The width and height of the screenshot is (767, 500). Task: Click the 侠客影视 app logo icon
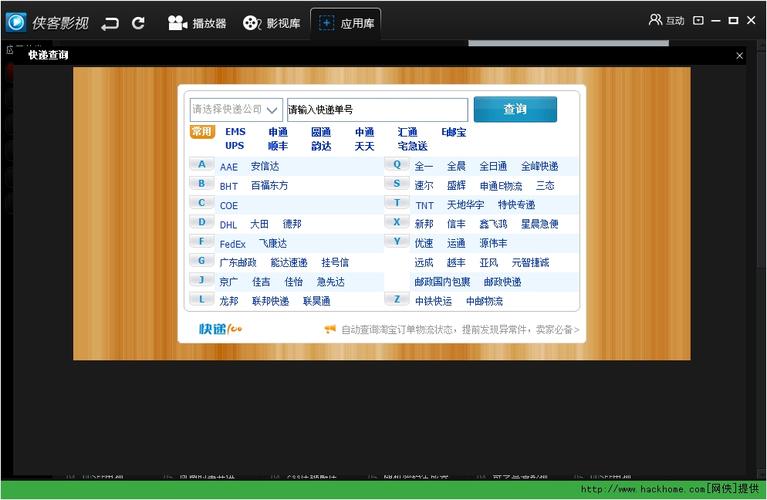(x=16, y=22)
